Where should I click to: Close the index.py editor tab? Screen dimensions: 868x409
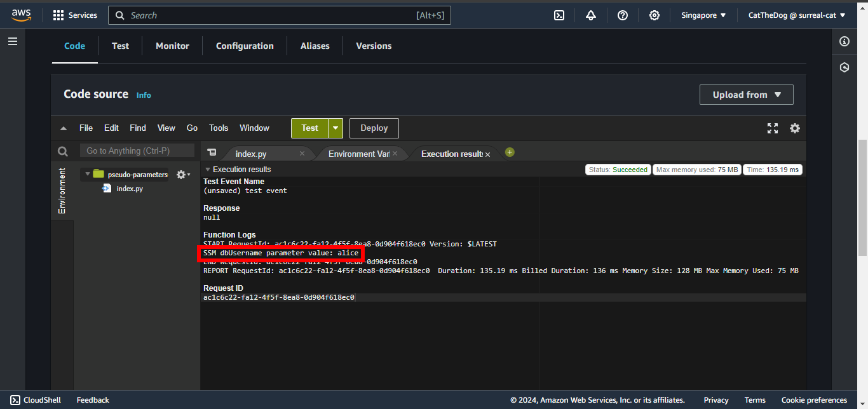click(302, 154)
